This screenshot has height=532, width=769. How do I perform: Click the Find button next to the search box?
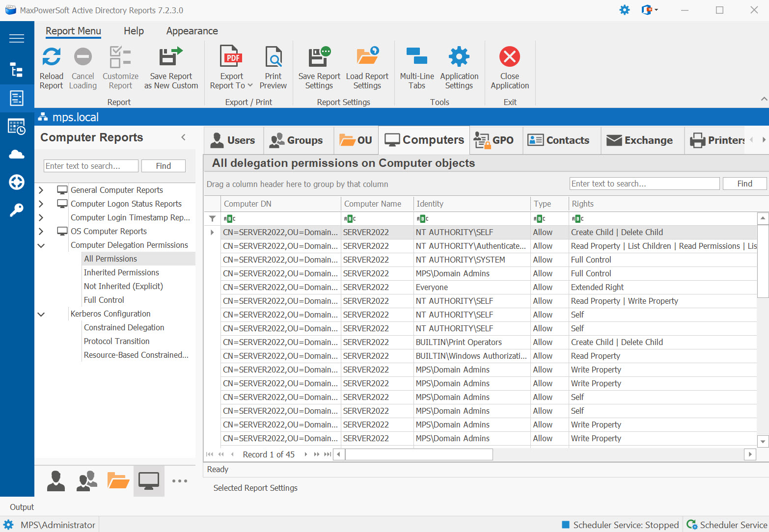pyautogui.click(x=164, y=165)
